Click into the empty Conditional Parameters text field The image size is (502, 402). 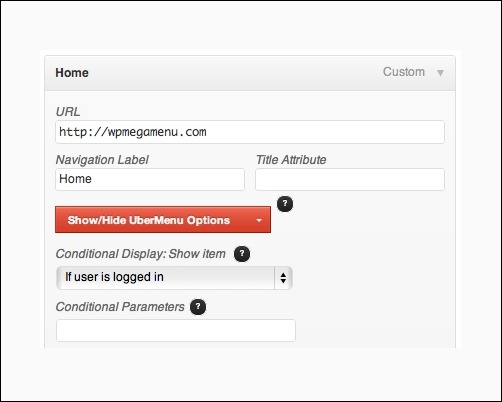pos(176,330)
